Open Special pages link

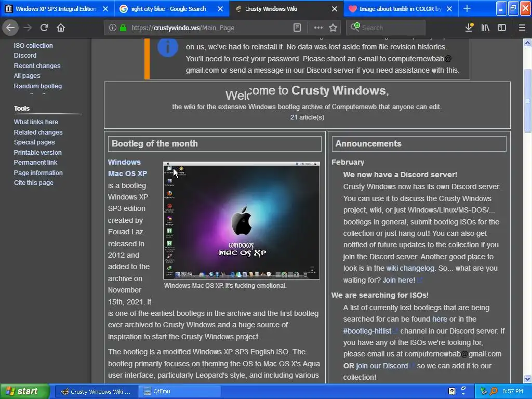[x=34, y=142]
